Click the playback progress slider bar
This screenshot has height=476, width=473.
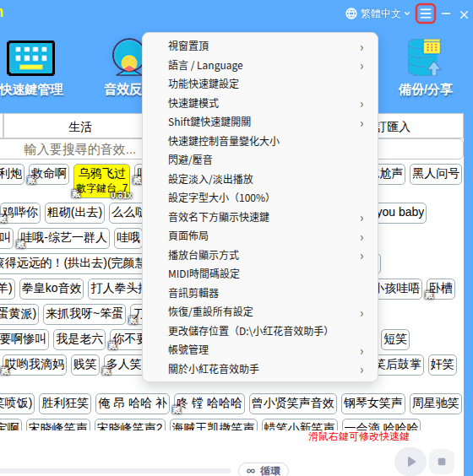[x=116, y=471]
